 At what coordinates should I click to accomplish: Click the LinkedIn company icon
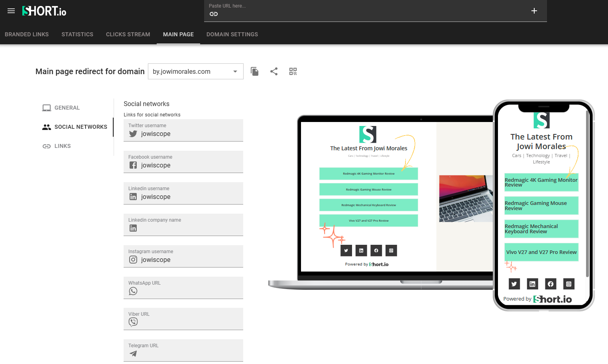133,228
